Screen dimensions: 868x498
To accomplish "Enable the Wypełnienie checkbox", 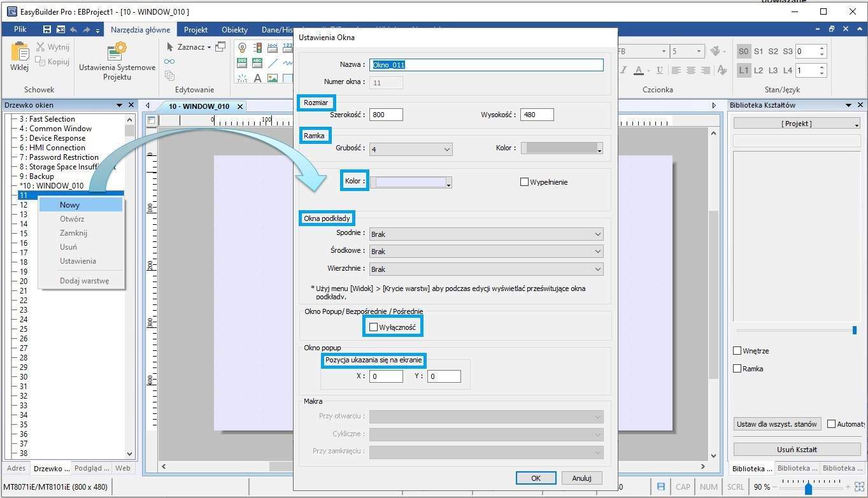I will point(525,182).
